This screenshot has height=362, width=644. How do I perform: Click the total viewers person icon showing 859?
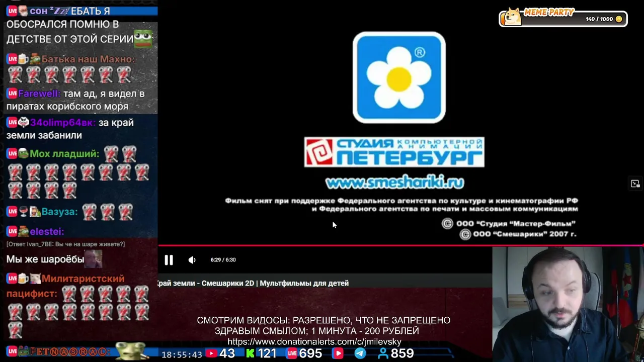383,353
